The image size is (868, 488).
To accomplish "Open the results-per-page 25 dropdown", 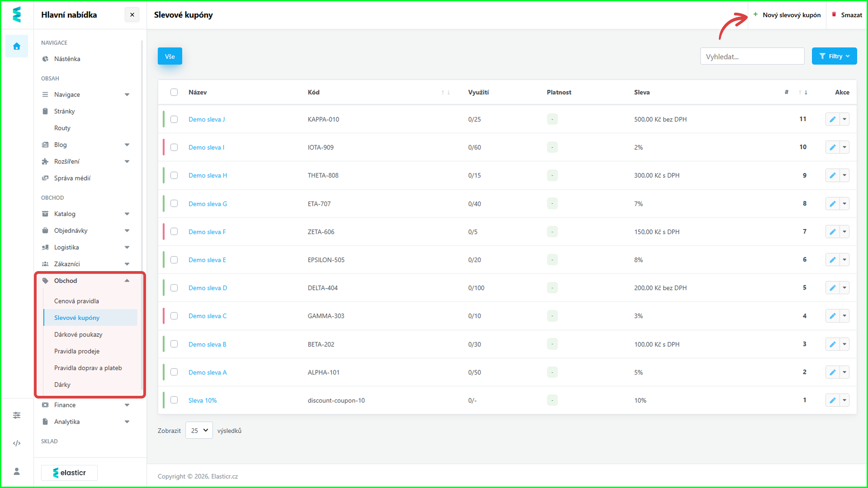I will point(199,430).
